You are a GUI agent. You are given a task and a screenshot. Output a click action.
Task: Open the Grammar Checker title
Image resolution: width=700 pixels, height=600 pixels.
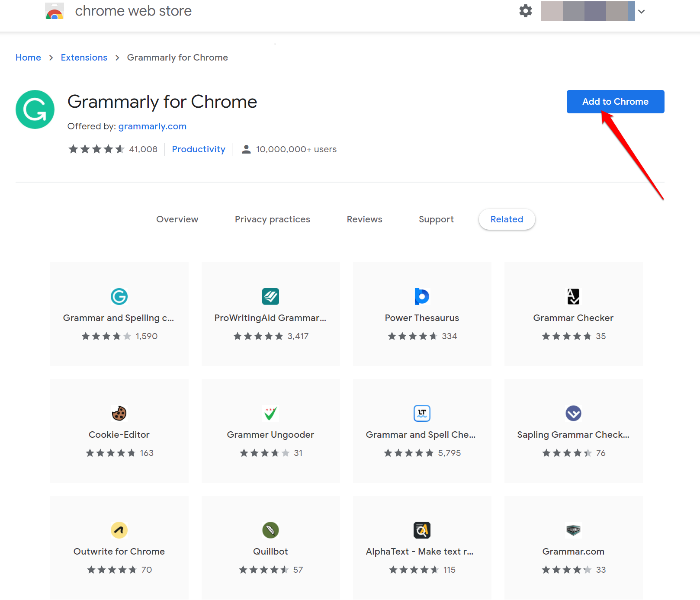[x=573, y=318]
